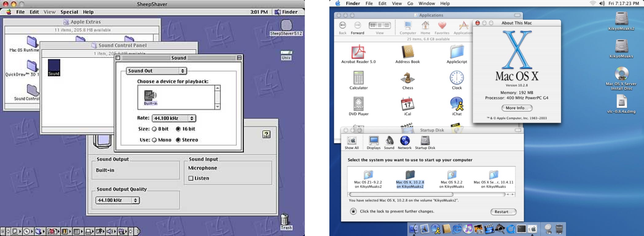Open Terminal from the Dock
The width and height of the screenshot is (644, 236).
521,229
